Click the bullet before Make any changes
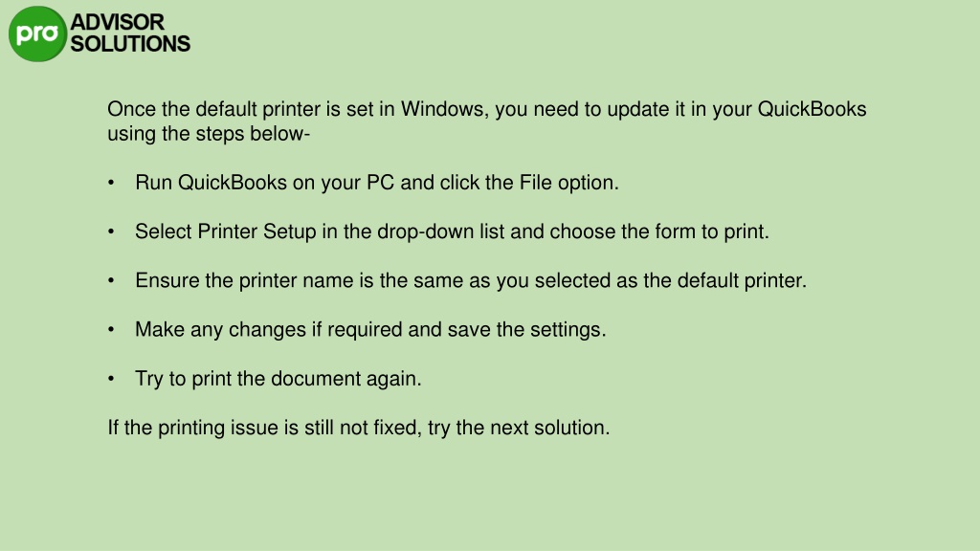Screen dimensions: 980x551 (111, 329)
